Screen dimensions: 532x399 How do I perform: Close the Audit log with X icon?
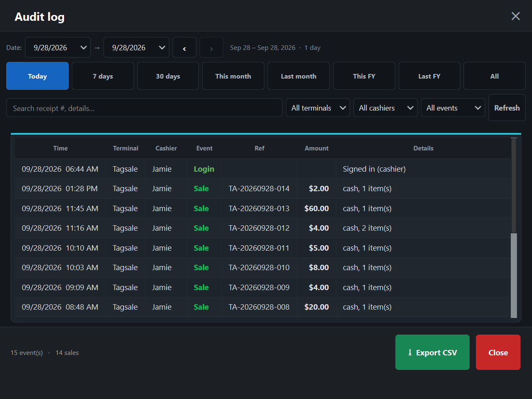(515, 16)
